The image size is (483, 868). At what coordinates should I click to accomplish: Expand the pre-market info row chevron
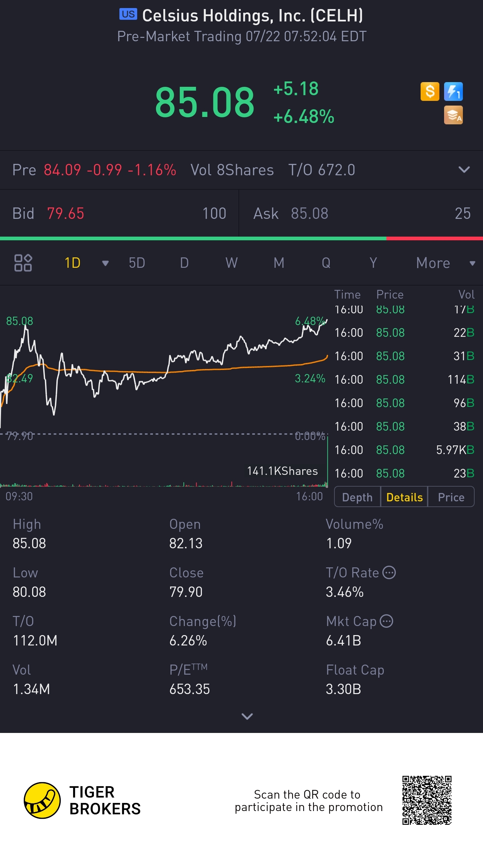point(464,170)
